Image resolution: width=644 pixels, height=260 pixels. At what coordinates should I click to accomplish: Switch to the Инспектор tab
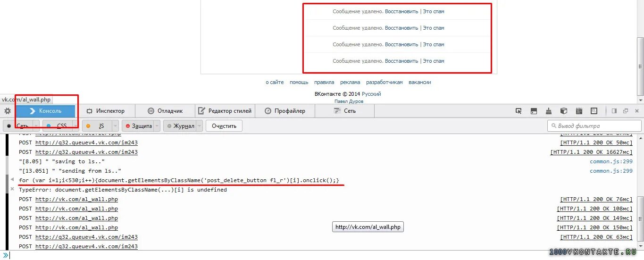coord(105,111)
